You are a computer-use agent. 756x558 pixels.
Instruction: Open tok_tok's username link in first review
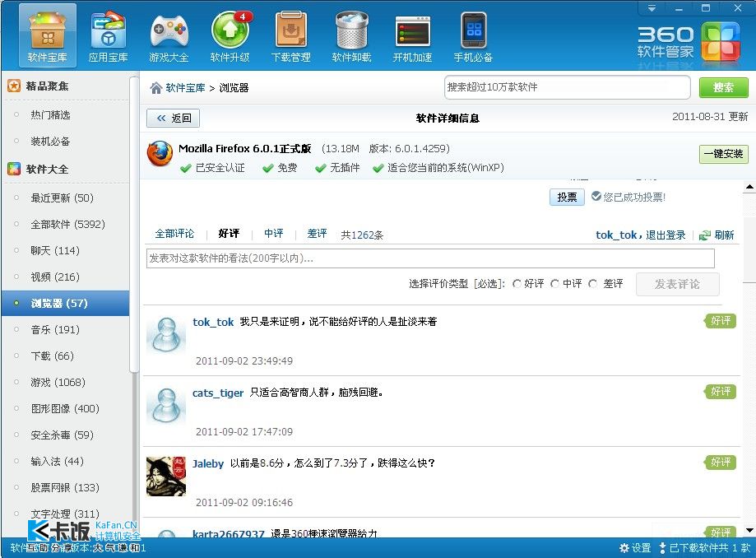[213, 322]
